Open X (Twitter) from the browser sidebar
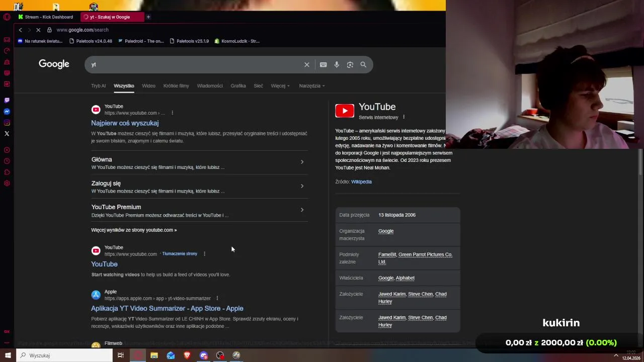644x362 pixels. pos(7,134)
